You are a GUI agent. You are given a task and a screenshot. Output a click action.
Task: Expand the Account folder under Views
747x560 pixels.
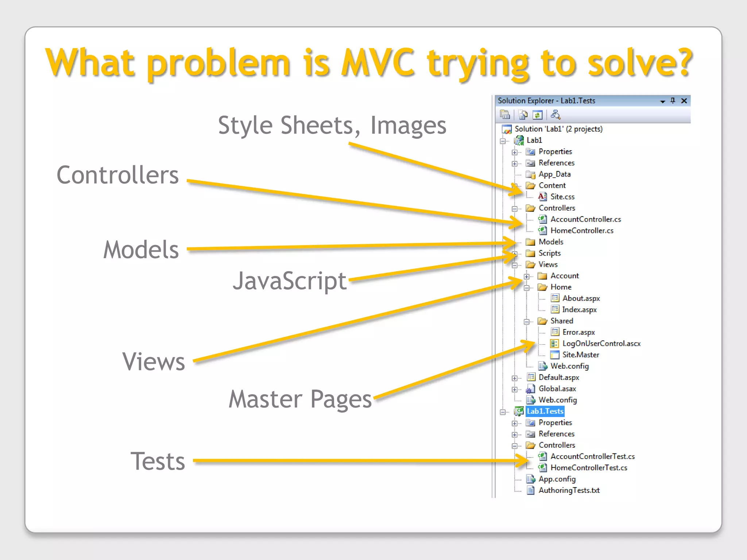point(526,276)
